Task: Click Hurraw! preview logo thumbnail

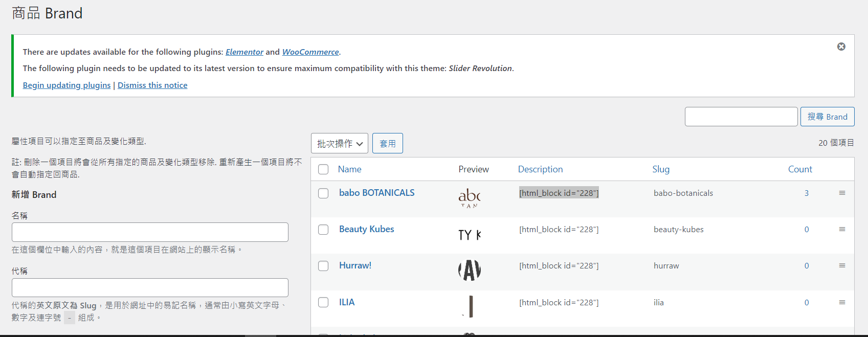Action: tap(469, 270)
